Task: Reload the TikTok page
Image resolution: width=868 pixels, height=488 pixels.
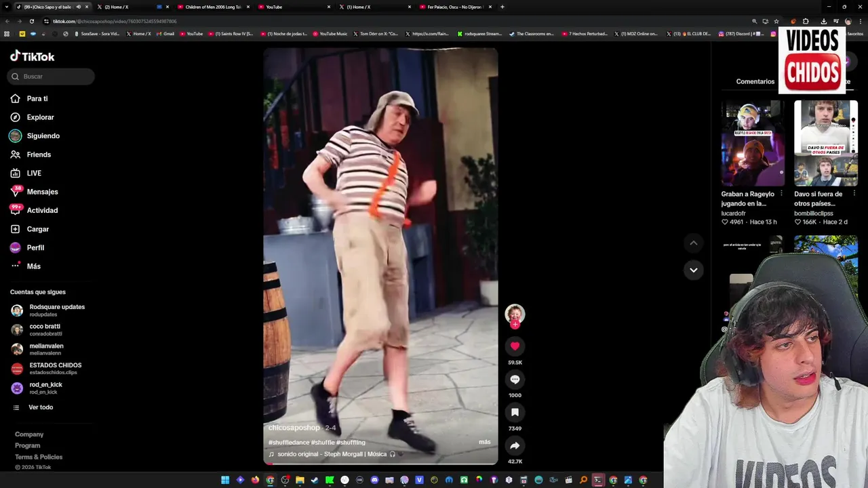Action: click(31, 21)
